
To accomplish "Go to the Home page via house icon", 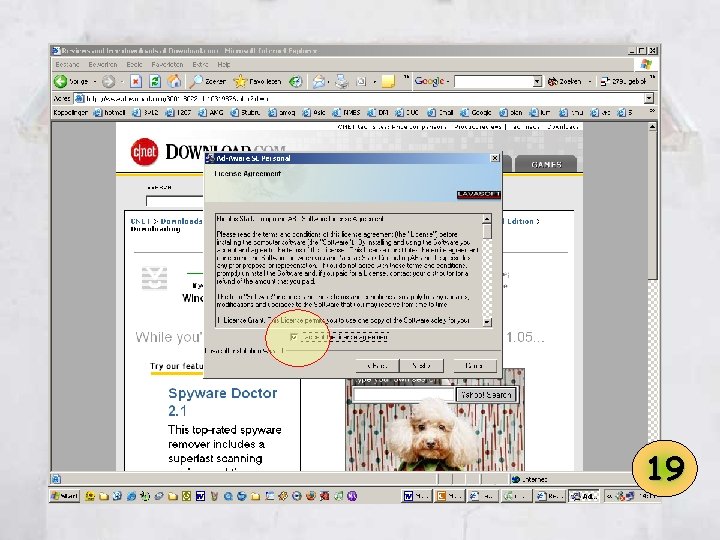I will (x=174, y=82).
